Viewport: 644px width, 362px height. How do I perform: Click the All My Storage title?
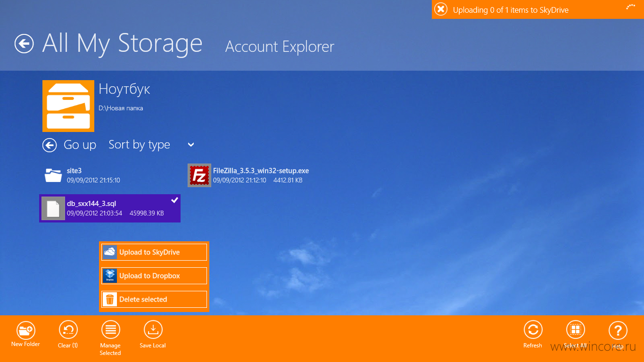click(122, 43)
